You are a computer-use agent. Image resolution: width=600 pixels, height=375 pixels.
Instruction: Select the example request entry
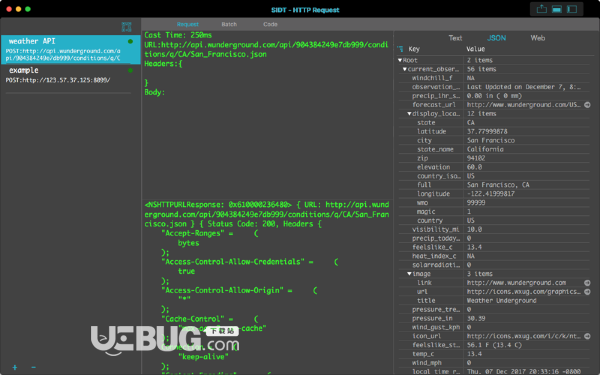point(71,75)
